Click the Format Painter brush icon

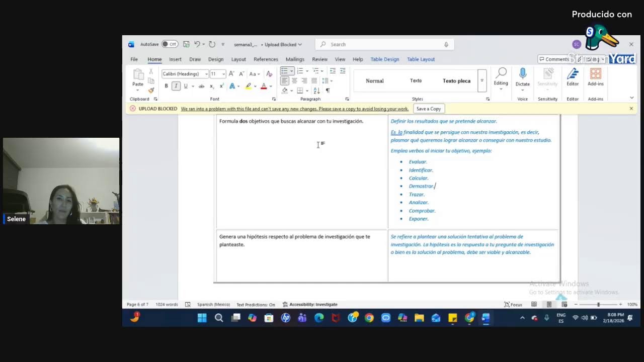click(151, 90)
